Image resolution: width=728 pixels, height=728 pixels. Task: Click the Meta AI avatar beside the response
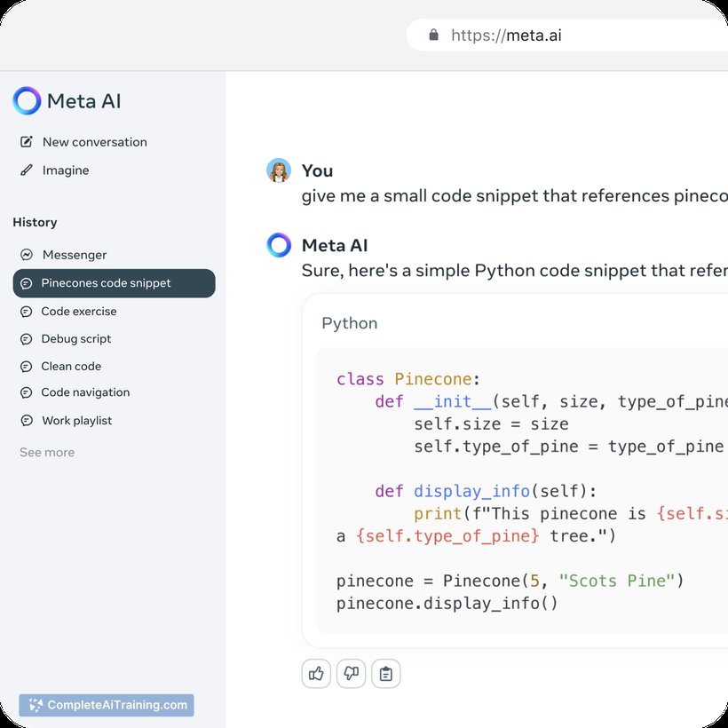[x=279, y=245]
